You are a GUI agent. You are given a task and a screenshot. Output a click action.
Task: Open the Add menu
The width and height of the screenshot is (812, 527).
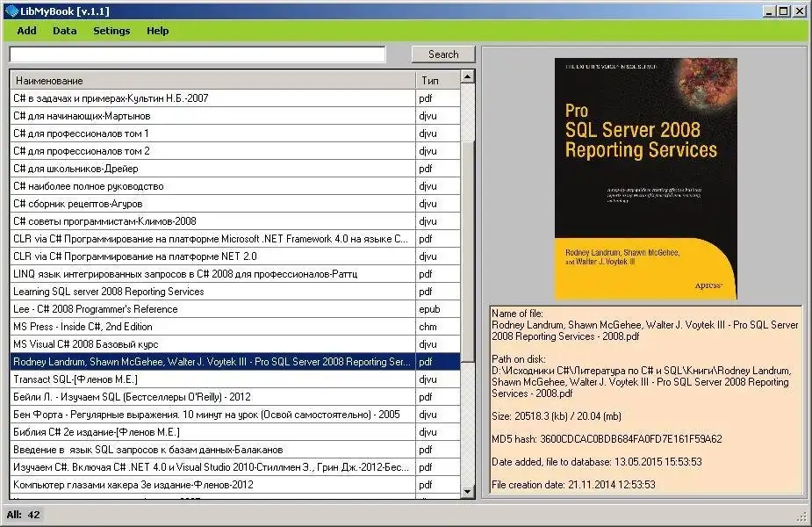26,31
